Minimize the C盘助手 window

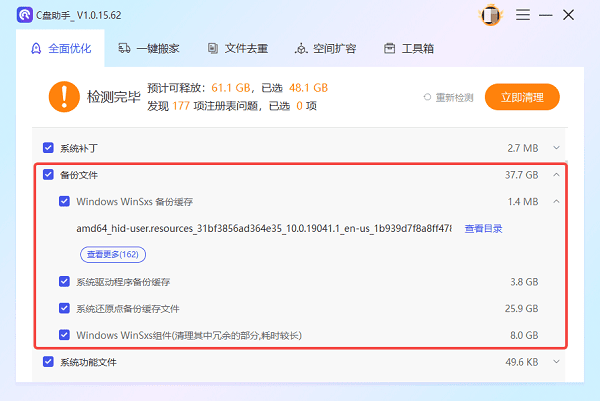coord(545,15)
